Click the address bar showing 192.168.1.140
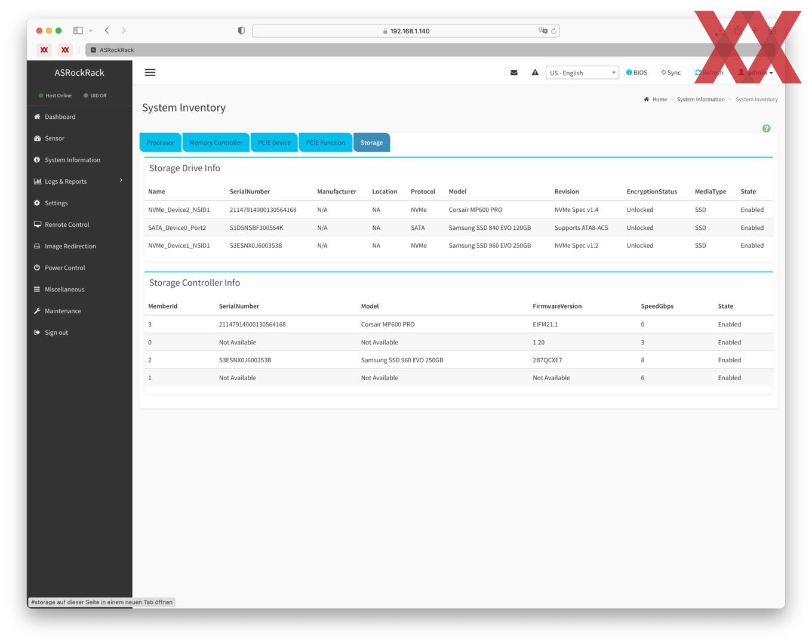812x644 pixels. tap(406, 31)
